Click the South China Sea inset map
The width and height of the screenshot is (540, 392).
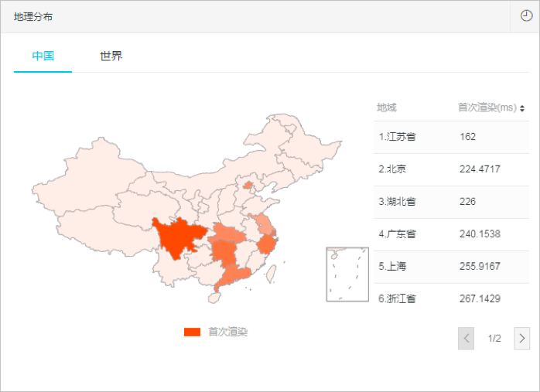click(x=347, y=274)
